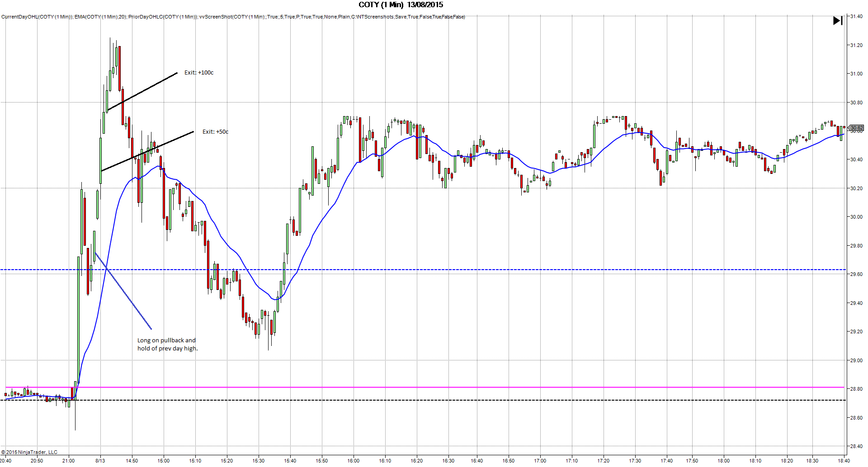Select the black dashed horizontal line
The width and height of the screenshot is (868, 467).
(425, 400)
